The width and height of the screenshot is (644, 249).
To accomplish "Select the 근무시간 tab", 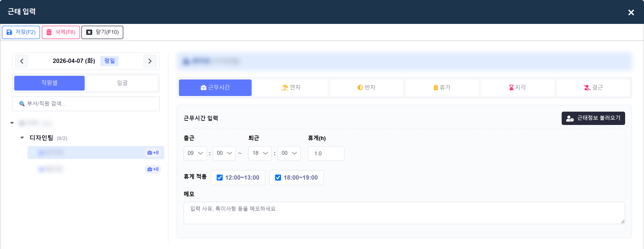I will pyautogui.click(x=215, y=88).
